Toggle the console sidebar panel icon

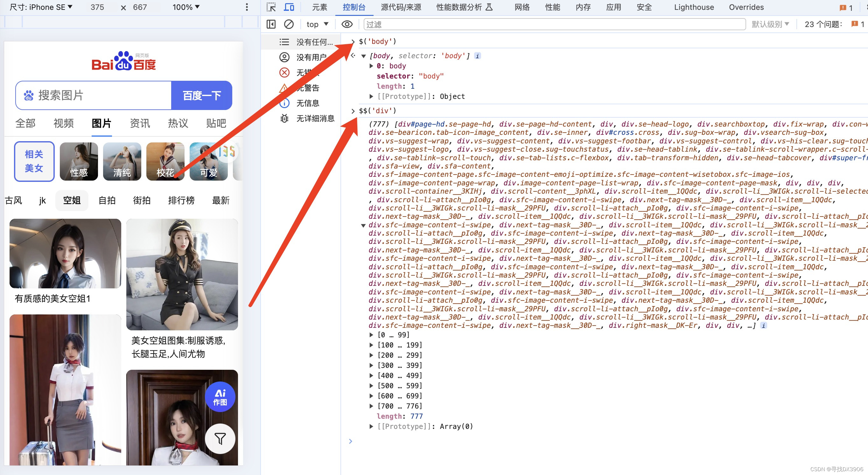coord(271,24)
